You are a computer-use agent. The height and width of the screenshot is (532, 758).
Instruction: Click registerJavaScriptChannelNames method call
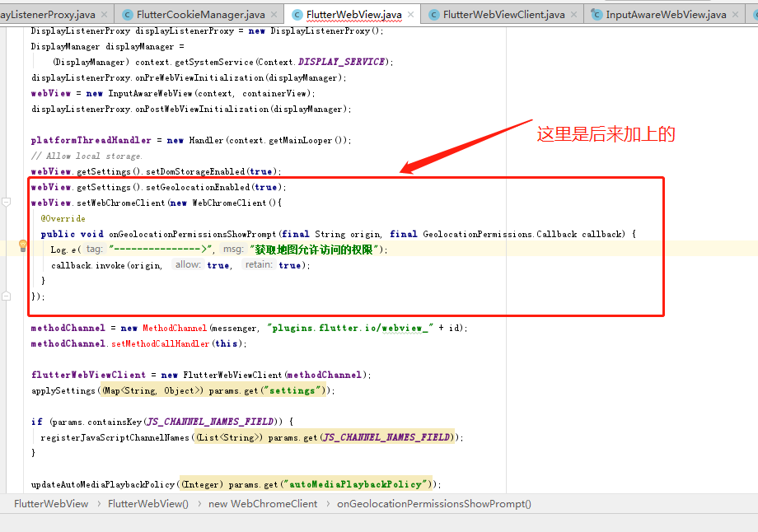[x=115, y=437]
